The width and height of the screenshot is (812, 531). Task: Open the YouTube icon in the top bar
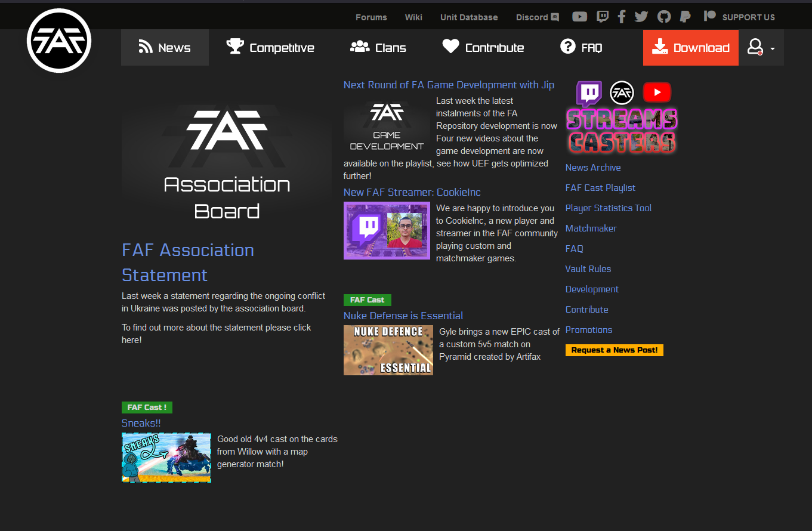pyautogui.click(x=579, y=17)
